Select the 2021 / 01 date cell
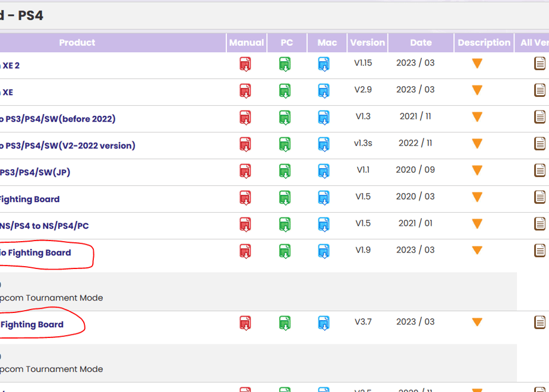Viewport: 549px width, 392px height. [415, 223]
